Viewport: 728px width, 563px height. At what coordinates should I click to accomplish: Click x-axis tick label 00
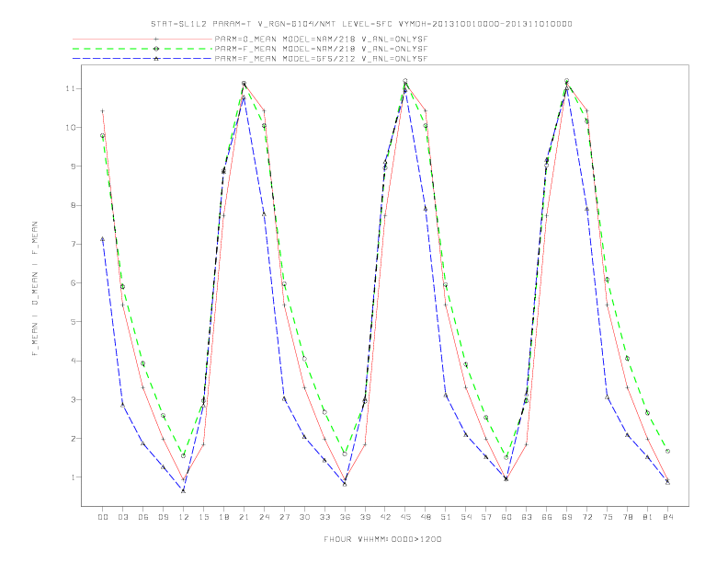point(103,517)
